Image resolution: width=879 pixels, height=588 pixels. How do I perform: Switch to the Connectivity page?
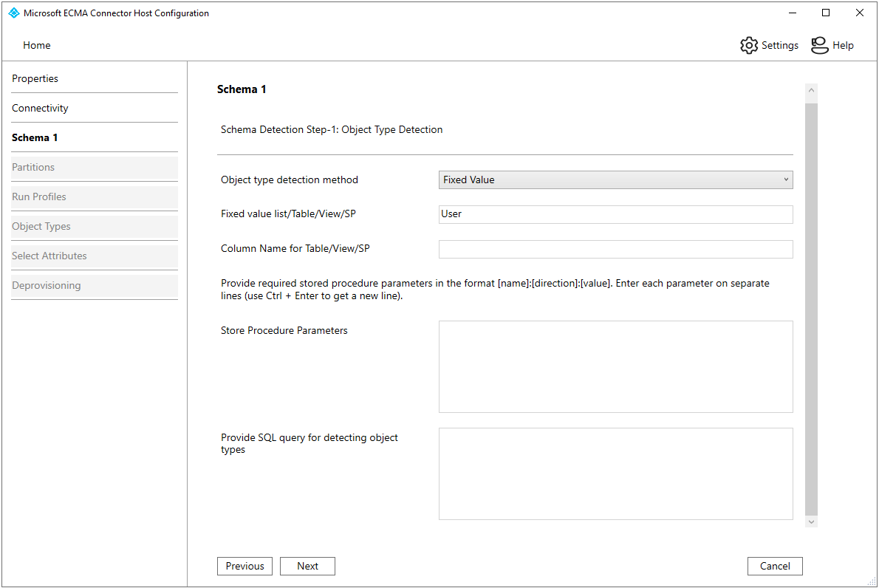point(40,108)
